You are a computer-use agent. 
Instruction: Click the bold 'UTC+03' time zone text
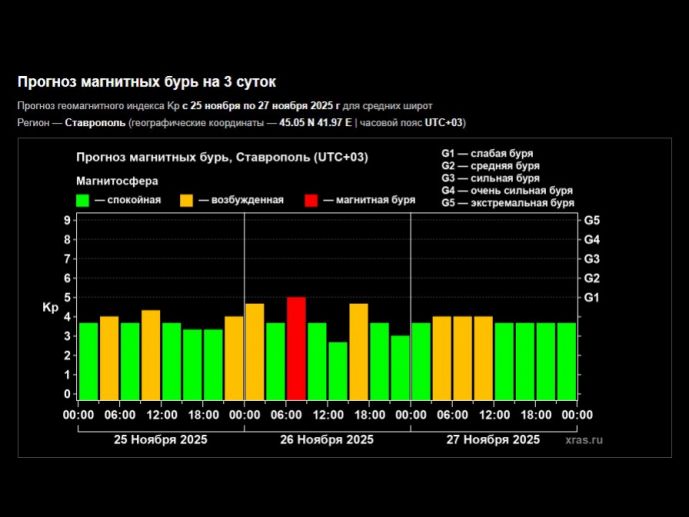pos(444,122)
